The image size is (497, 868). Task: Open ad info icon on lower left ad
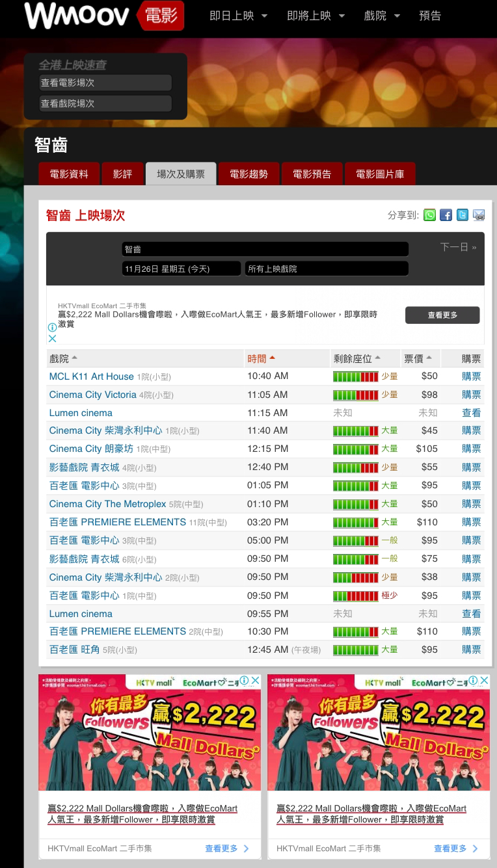click(245, 680)
